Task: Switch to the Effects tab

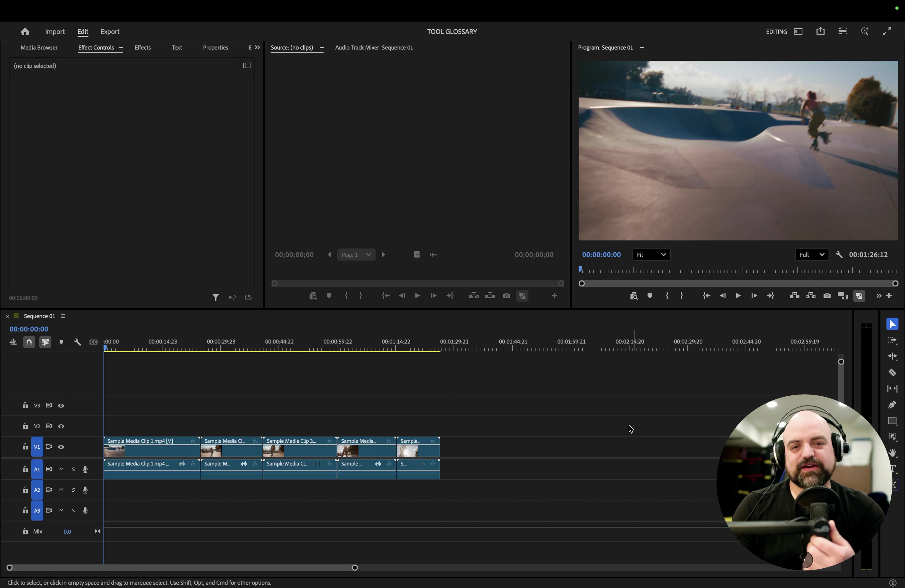Action: (143, 48)
